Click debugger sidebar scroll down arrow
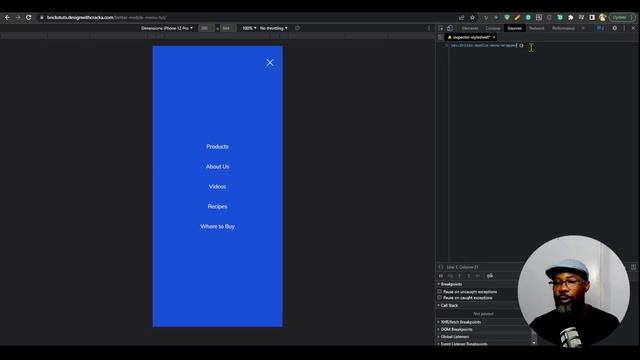The height and width of the screenshot is (360, 640). click(x=534, y=343)
